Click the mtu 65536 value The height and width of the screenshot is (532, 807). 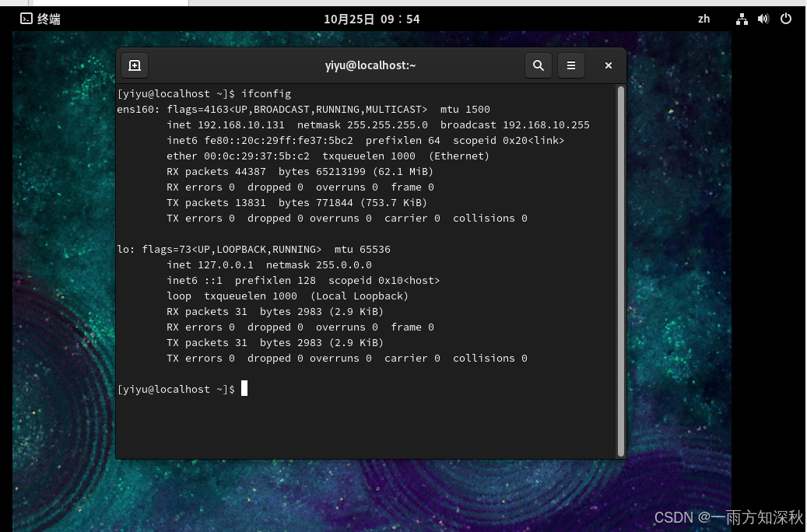363,249
